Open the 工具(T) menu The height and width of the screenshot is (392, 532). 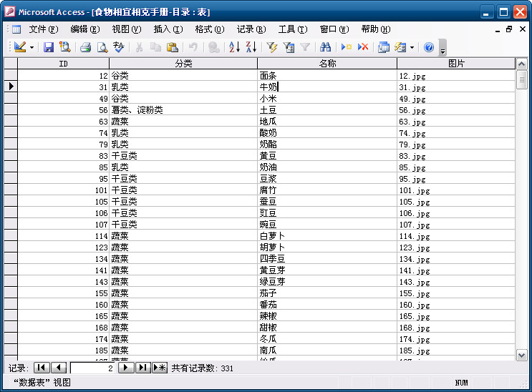(x=293, y=29)
